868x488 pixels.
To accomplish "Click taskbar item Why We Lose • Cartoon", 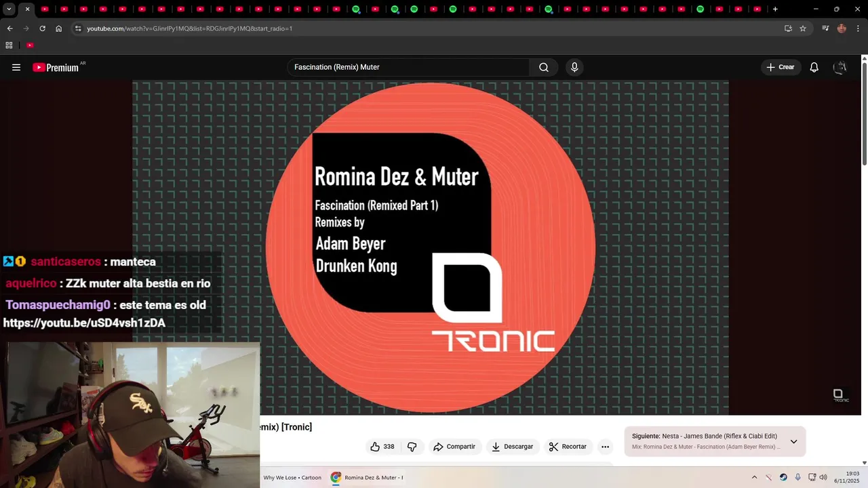I will [292, 478].
